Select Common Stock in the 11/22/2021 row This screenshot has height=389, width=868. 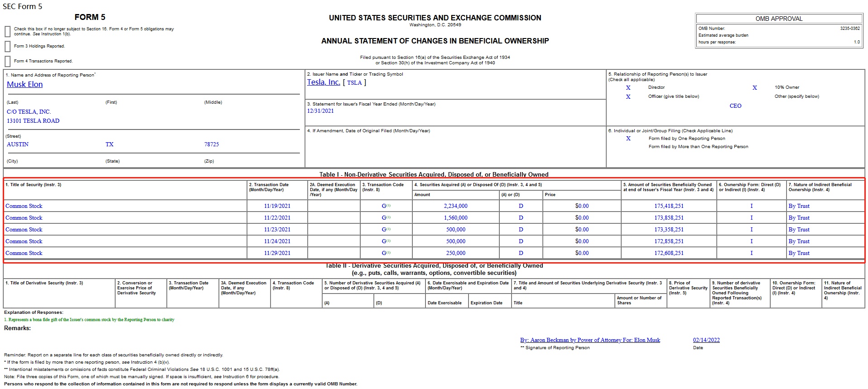coord(24,218)
